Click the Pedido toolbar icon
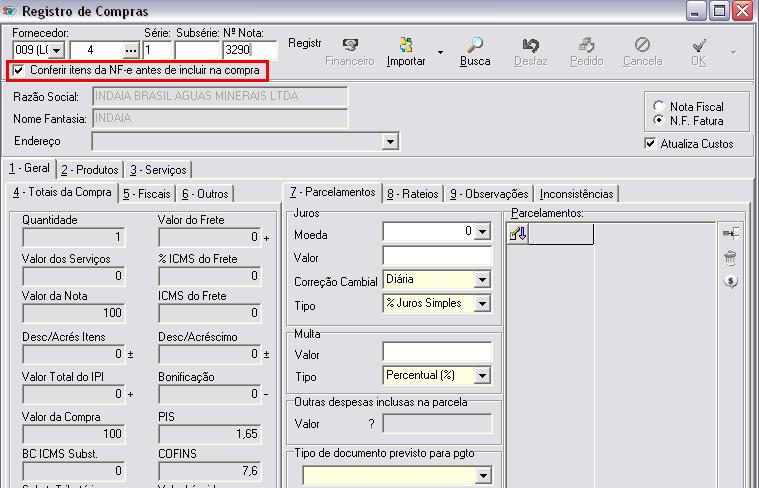759x488 pixels. [x=586, y=47]
